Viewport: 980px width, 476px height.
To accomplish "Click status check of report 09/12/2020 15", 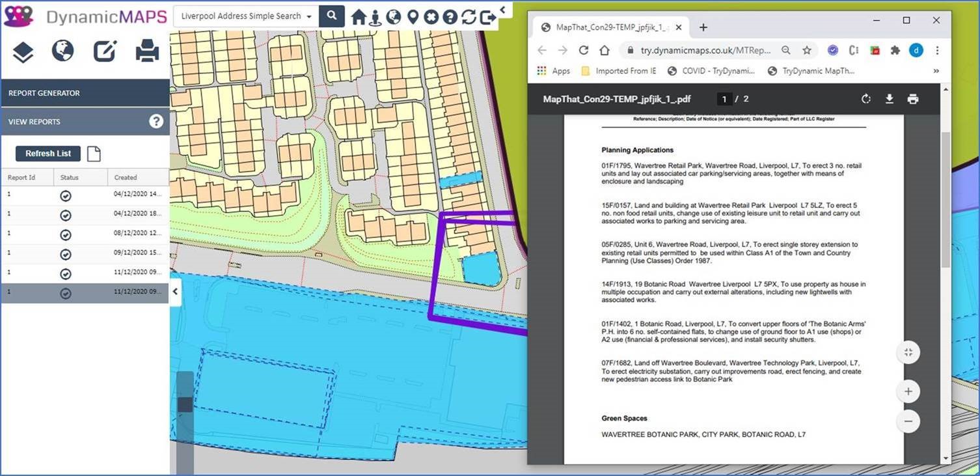I will pyautogui.click(x=66, y=255).
